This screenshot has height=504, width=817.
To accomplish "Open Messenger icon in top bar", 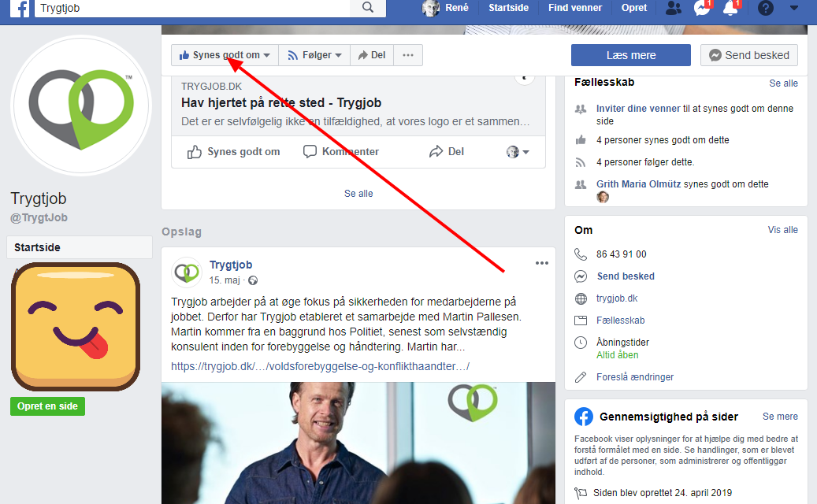I will click(702, 8).
